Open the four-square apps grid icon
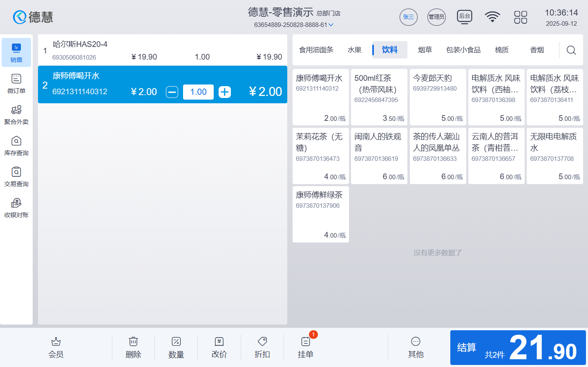The width and height of the screenshot is (588, 367). pyautogui.click(x=521, y=17)
